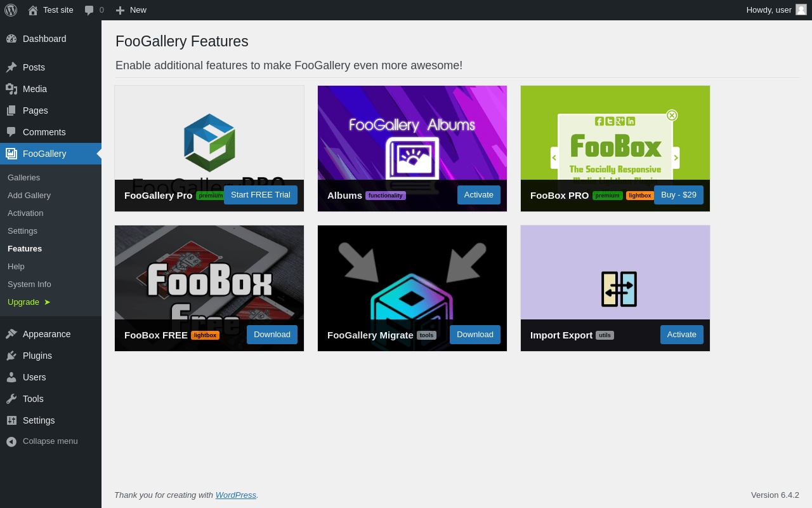Buy FooBox PRO for $29
812x508 pixels.
pos(679,195)
